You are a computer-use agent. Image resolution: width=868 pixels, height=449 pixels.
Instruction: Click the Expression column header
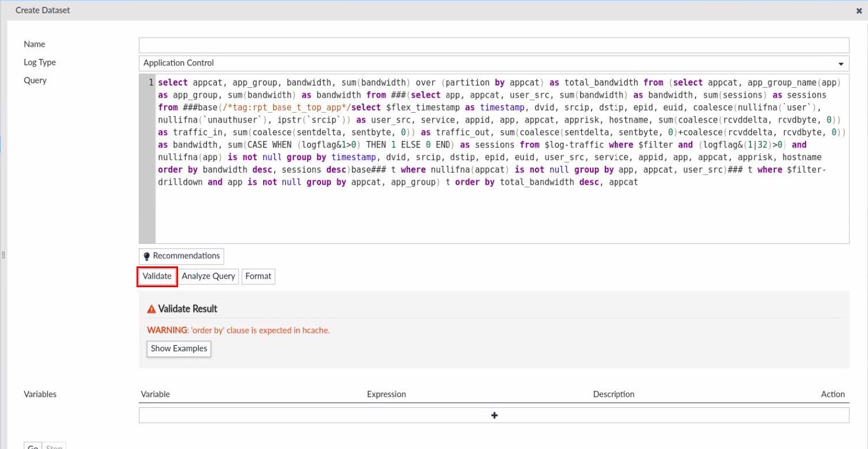pyautogui.click(x=386, y=394)
